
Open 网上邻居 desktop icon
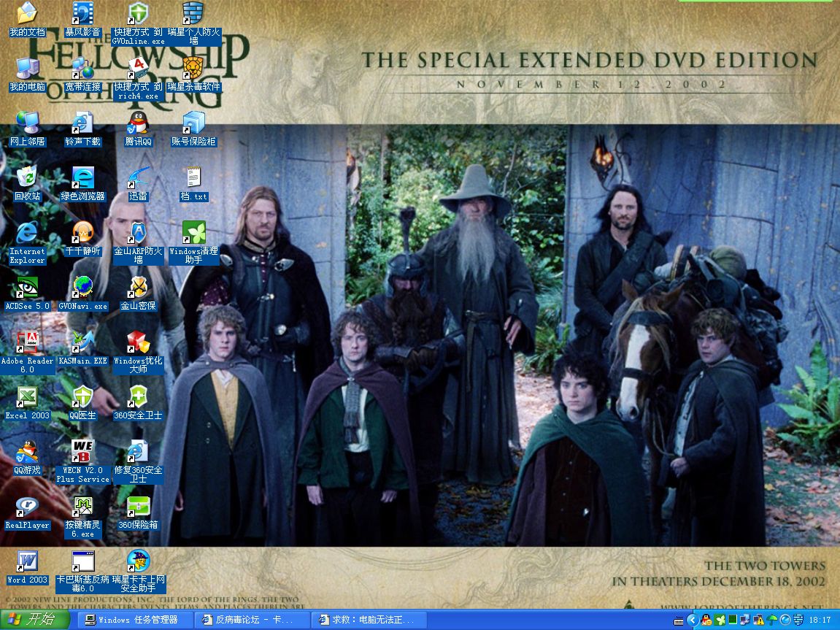pyautogui.click(x=27, y=129)
